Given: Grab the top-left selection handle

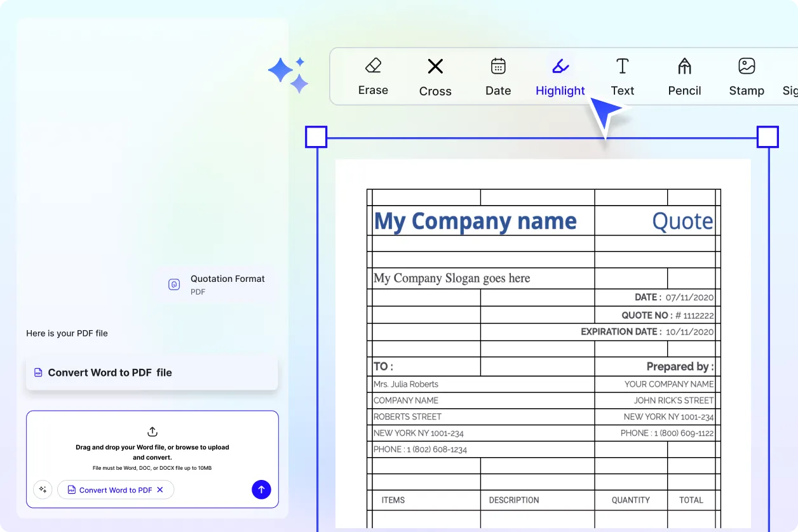Looking at the screenshot, I should pos(316,136).
